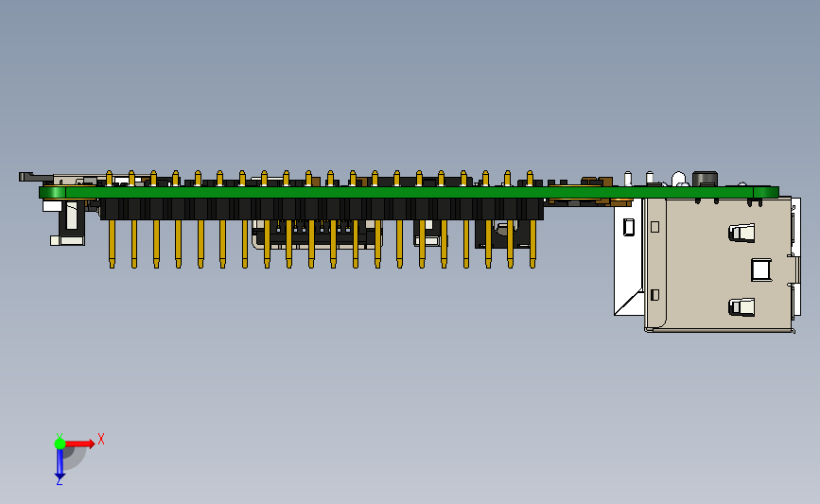820x504 pixels.
Task: Select the green PCB board edge
Action: coord(409,192)
